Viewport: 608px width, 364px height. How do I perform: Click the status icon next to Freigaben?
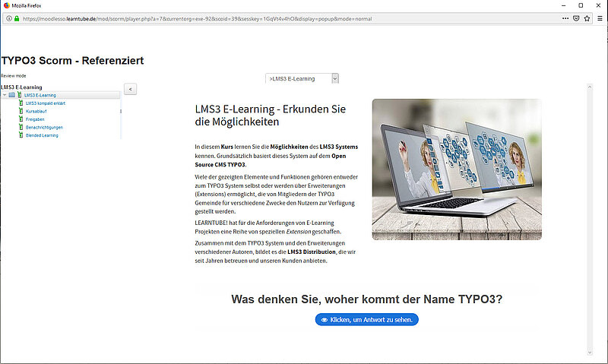(x=21, y=119)
